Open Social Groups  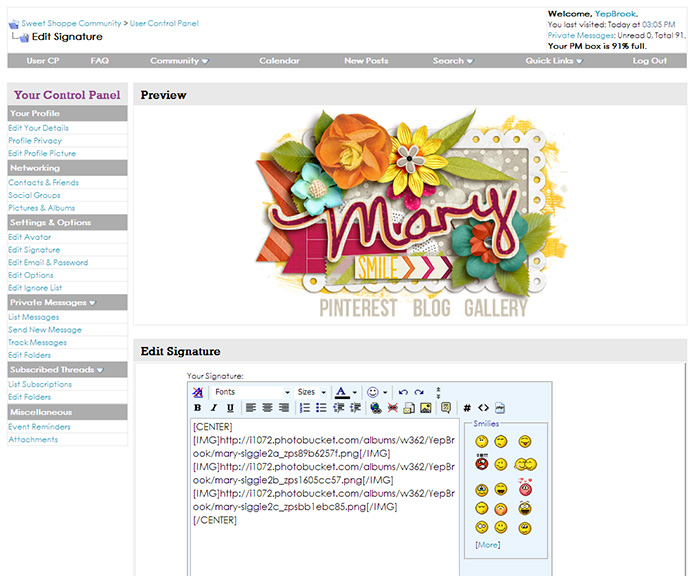click(34, 195)
